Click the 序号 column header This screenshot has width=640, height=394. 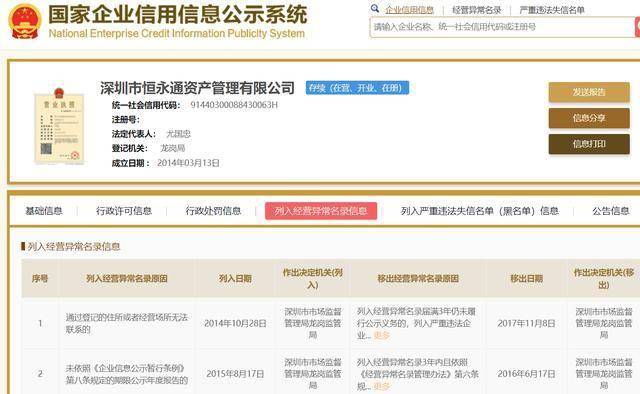tap(40, 278)
